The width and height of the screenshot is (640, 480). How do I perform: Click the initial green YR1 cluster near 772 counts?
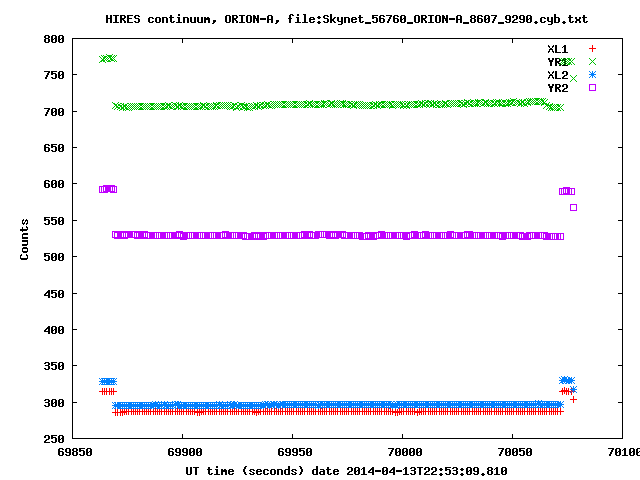point(108,59)
